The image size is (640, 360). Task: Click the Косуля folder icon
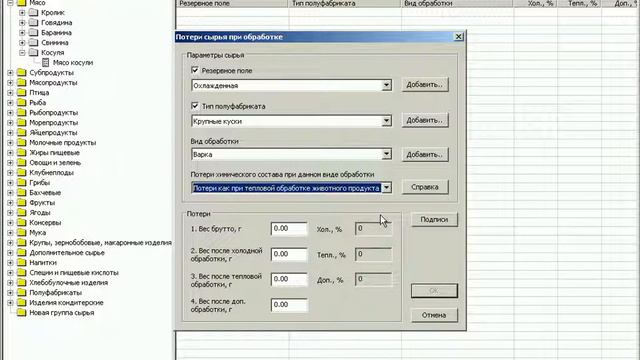(x=33, y=53)
